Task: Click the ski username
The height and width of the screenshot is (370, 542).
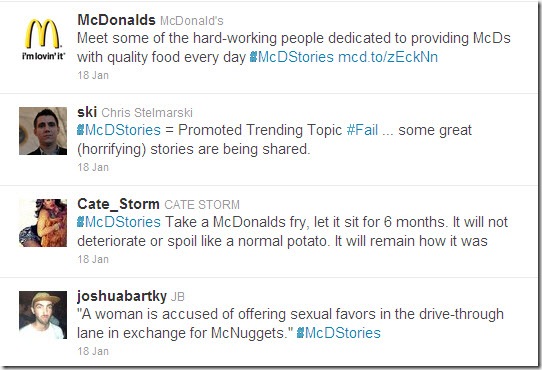Action: 87,112
